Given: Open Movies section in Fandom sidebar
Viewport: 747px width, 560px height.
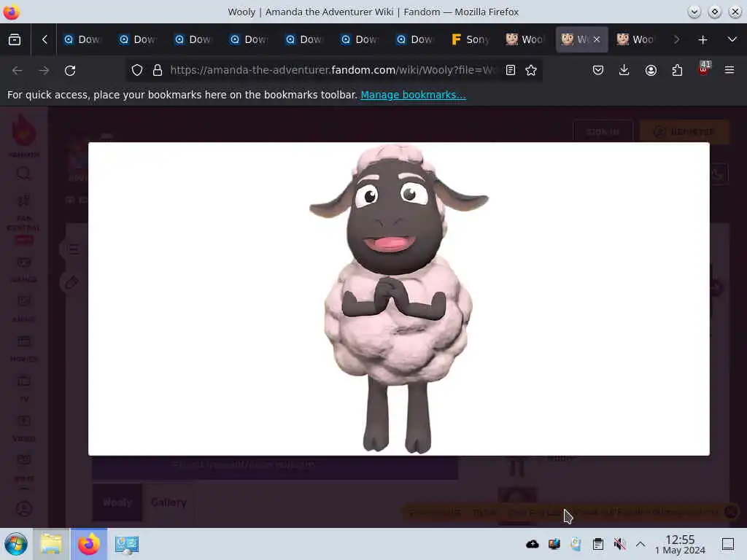Looking at the screenshot, I should [x=24, y=349].
